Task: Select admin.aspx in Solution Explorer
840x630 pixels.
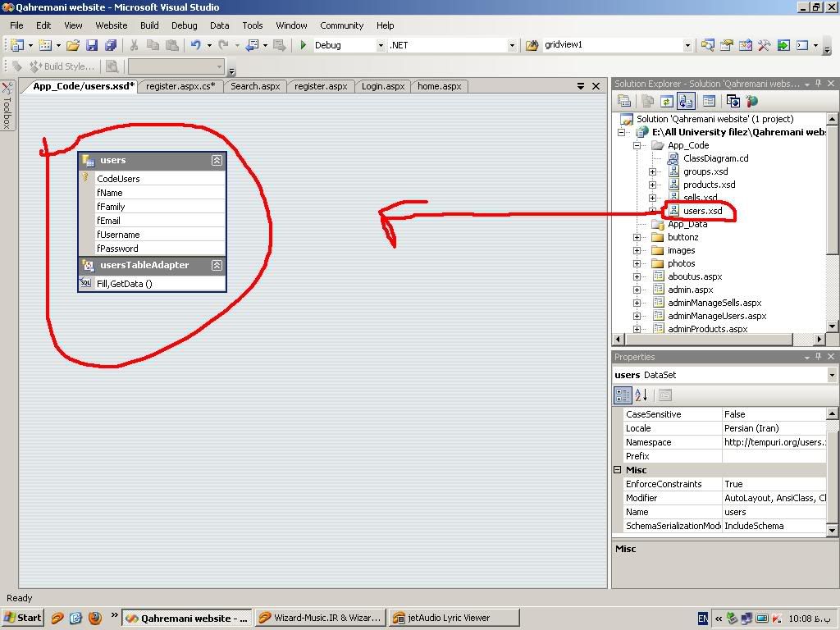Action: click(690, 290)
